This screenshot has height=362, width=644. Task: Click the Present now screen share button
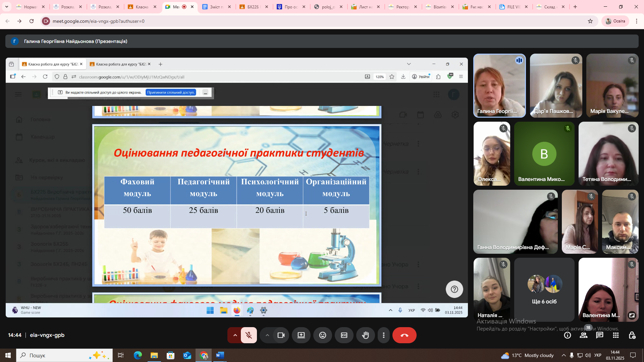click(301, 335)
